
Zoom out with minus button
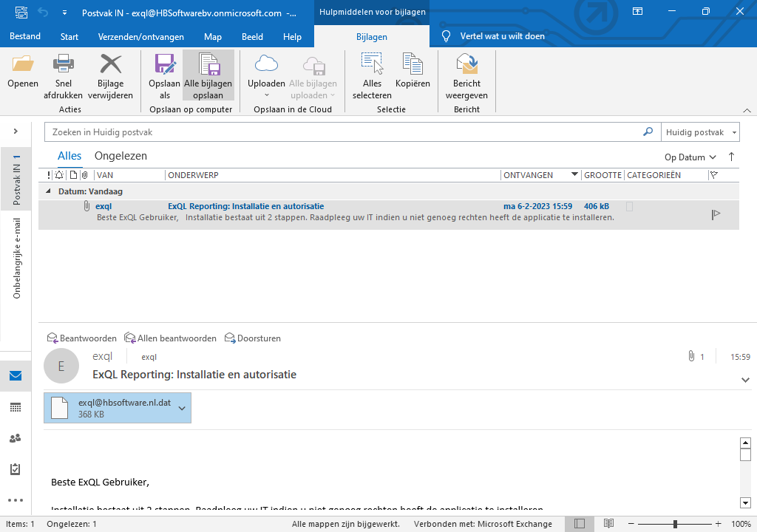[631, 524]
